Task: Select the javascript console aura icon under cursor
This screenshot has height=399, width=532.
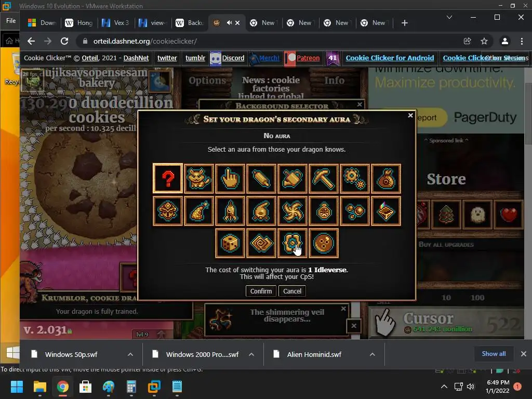Action: click(x=292, y=243)
